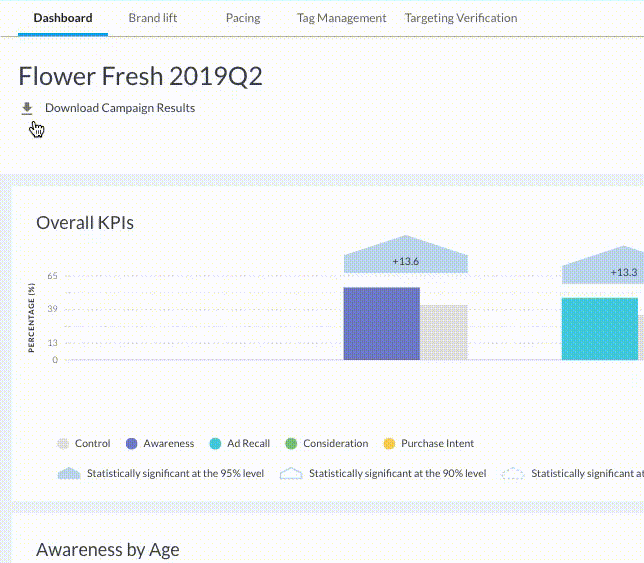The image size is (644, 563).
Task: Click the 13 axis value
Action: pyautogui.click(x=53, y=343)
